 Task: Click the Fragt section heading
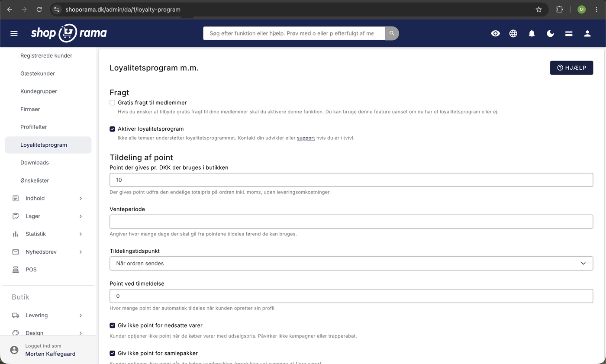pyautogui.click(x=119, y=92)
